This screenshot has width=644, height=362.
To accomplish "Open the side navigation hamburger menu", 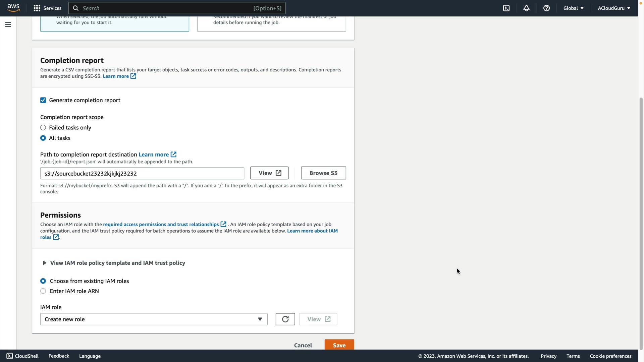I will point(8,24).
